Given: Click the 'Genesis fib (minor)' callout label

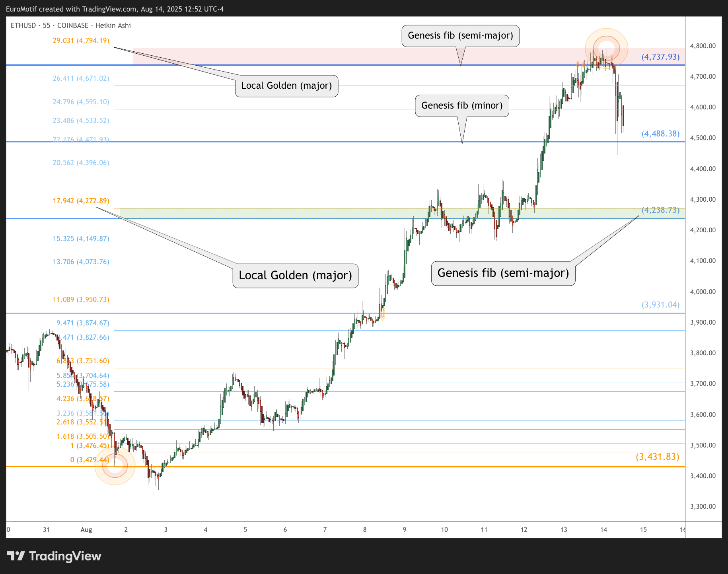Looking at the screenshot, I should point(462,105).
